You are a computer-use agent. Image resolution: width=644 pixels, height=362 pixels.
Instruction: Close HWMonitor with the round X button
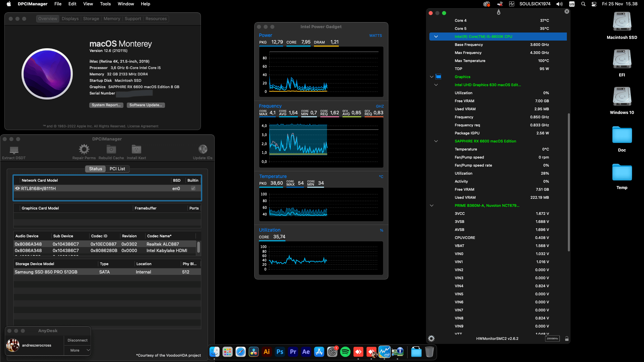(x=567, y=11)
